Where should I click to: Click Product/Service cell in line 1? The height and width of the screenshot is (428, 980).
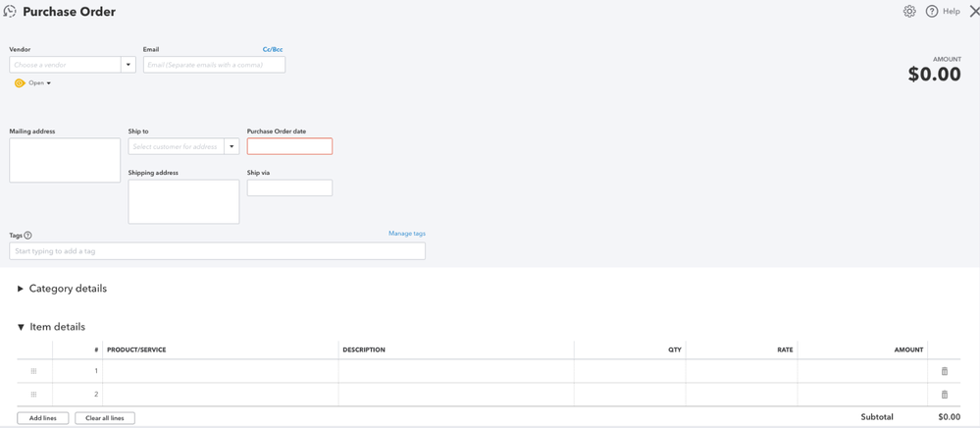tap(221, 371)
